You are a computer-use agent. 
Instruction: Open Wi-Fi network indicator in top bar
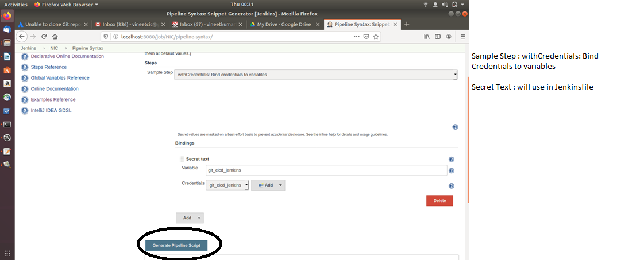click(x=426, y=5)
